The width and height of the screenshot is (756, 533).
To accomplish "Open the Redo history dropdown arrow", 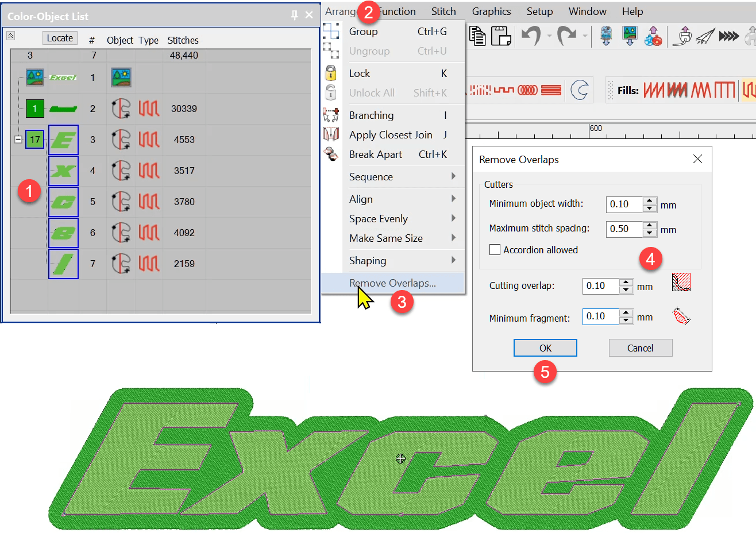I will tap(585, 37).
